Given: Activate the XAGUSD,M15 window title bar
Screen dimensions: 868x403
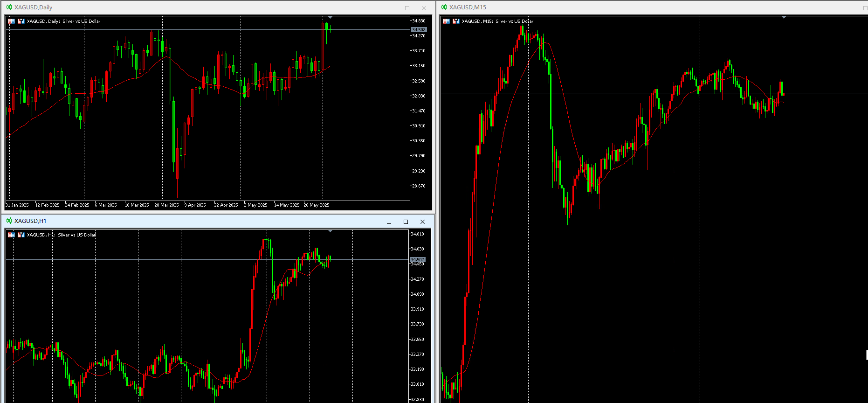Looking at the screenshot, I should click(643, 7).
